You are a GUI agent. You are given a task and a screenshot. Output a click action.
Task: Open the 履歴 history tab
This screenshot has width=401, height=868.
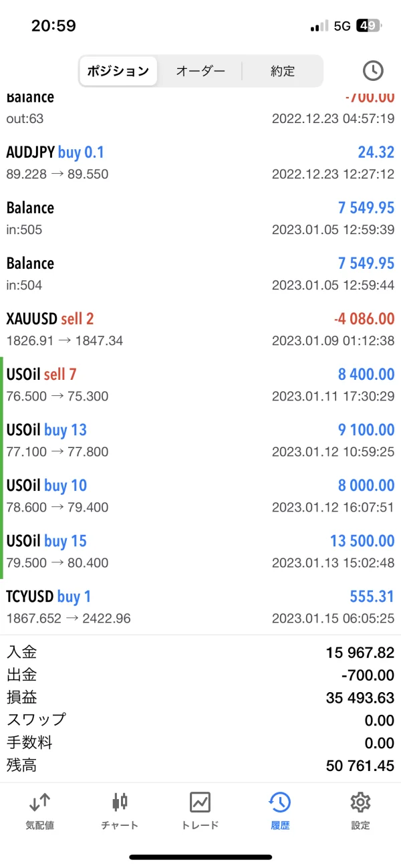279,810
